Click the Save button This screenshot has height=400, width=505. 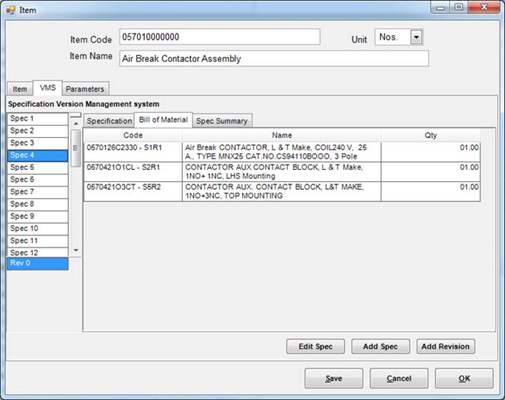334,378
